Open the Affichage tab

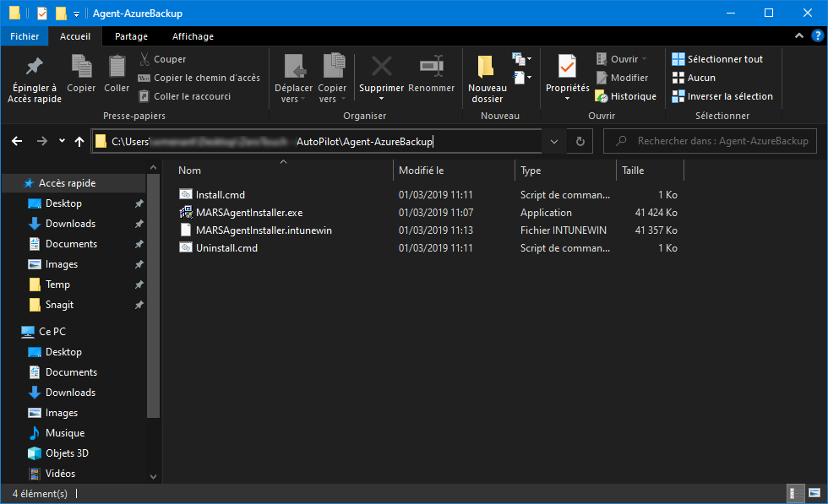(193, 36)
